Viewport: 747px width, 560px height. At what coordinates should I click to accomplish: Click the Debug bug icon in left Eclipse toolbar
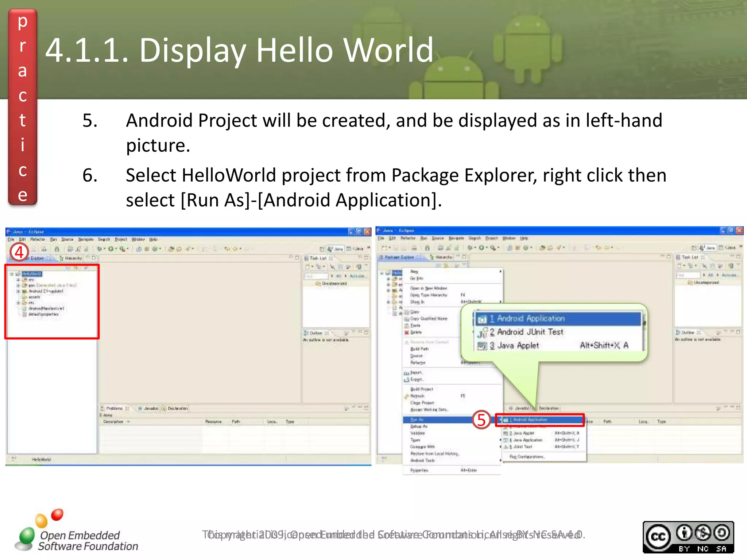(x=99, y=249)
